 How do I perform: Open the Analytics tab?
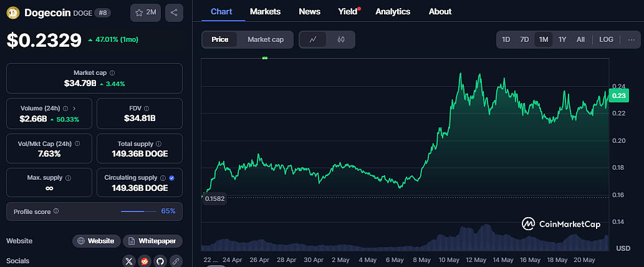[x=393, y=11]
